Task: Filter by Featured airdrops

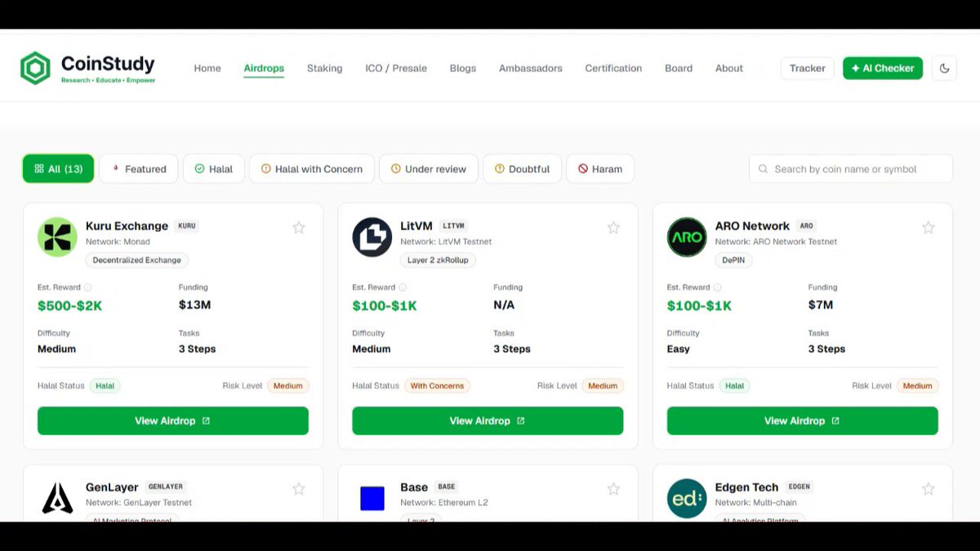Action: click(x=139, y=169)
